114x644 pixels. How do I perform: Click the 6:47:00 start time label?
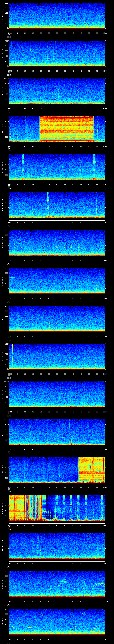(9, 147)
